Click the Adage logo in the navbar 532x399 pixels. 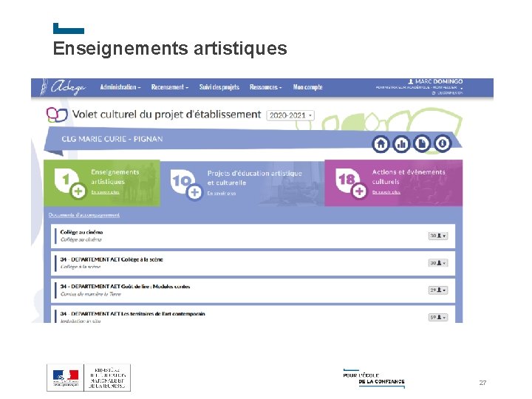click(63, 87)
